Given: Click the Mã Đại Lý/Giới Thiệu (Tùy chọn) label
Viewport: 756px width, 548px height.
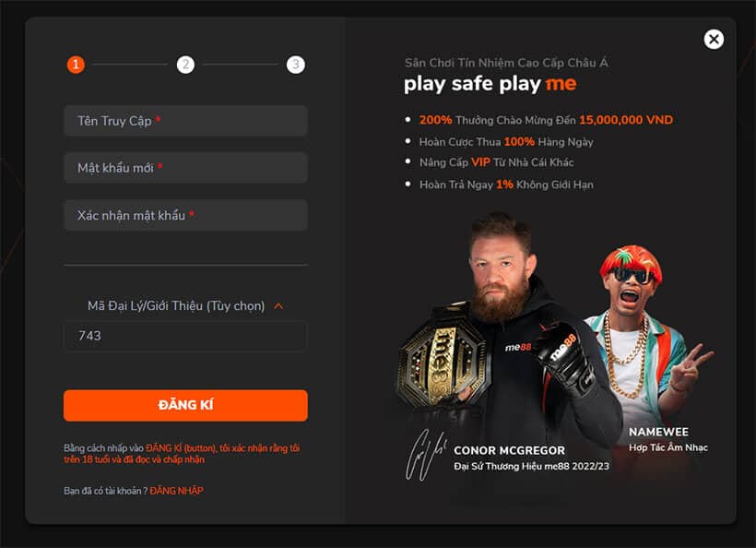Looking at the screenshot, I should [x=176, y=306].
